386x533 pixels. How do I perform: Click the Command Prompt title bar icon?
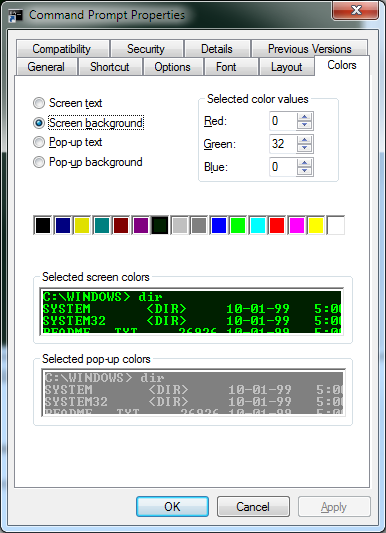pos(15,15)
